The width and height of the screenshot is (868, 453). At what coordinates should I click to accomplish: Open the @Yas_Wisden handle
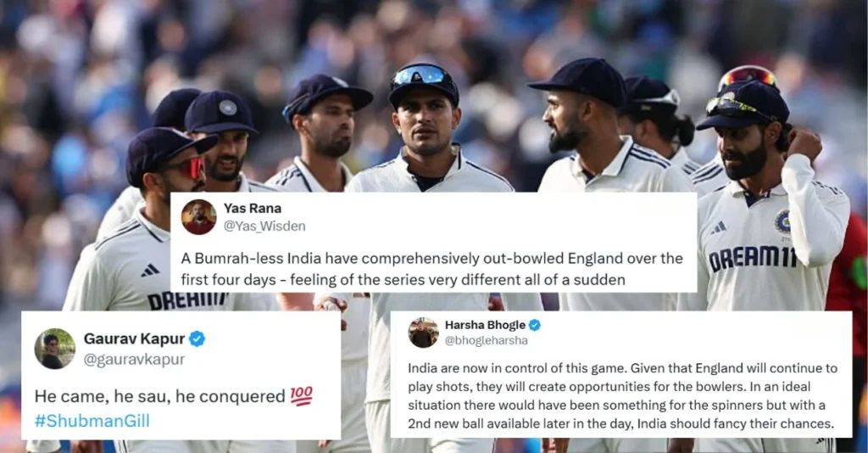tap(264, 226)
